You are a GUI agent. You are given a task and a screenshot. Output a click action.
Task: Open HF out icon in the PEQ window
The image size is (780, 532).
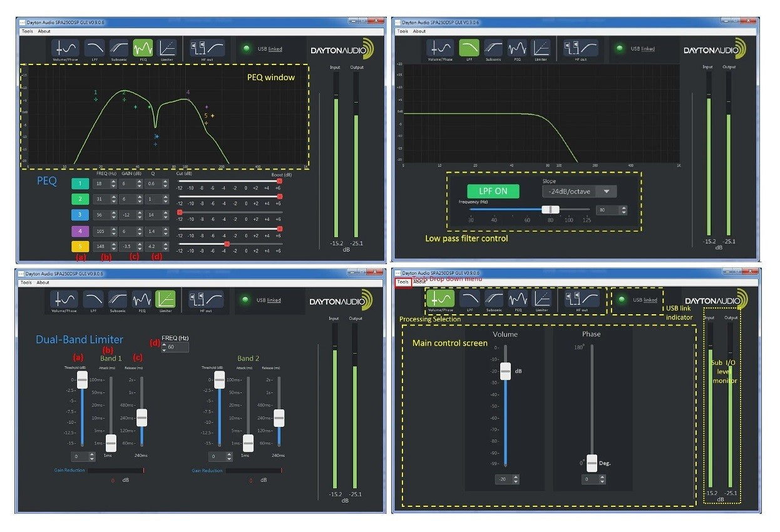click(207, 48)
